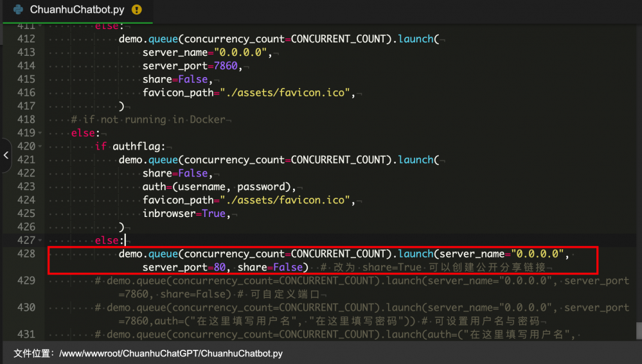Switch to the ChuanhuChatbot.py tab

77,10
